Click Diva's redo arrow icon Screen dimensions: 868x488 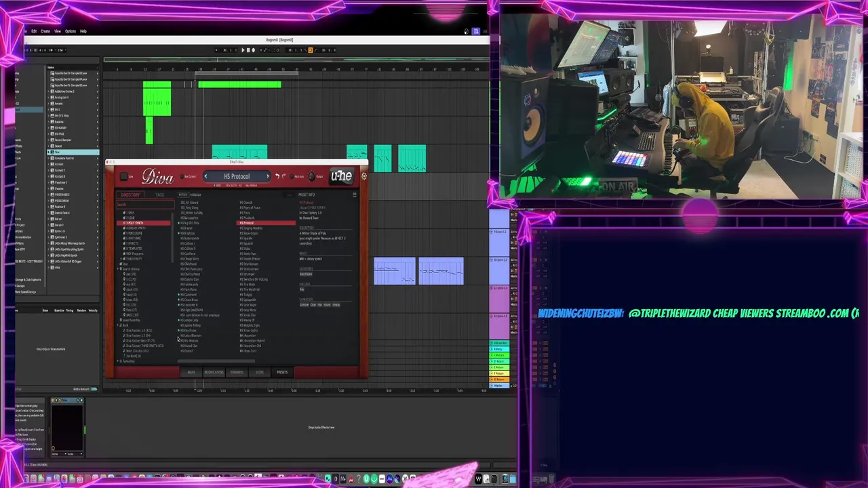(x=283, y=176)
